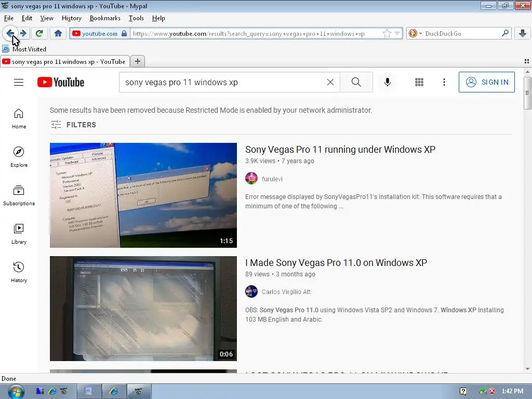The width and height of the screenshot is (532, 399).
Task: Select the sony vegas pro 11 YouTube tab
Action: tap(64, 61)
